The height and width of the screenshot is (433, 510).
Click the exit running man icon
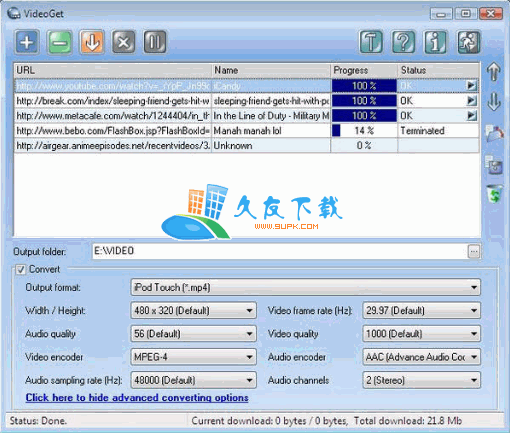pyautogui.click(x=468, y=42)
